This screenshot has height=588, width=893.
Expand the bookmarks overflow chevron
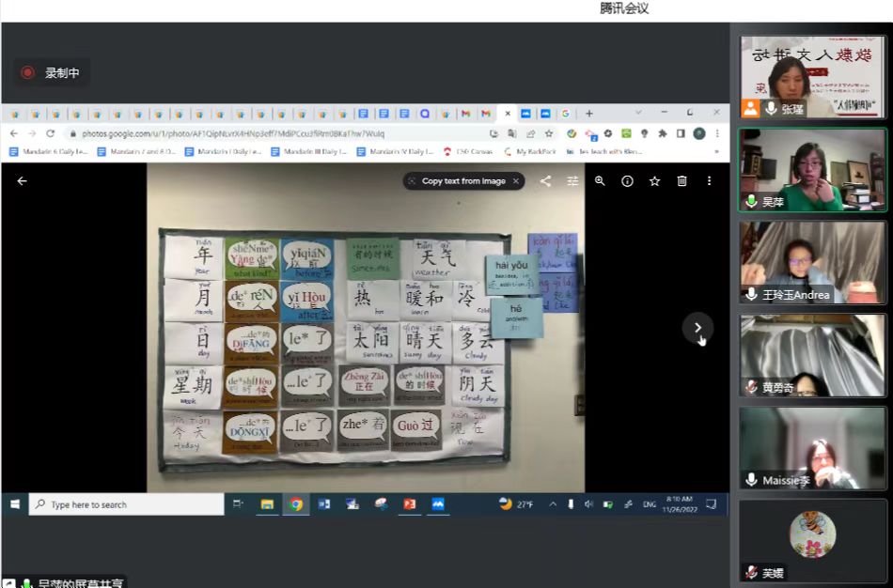pyautogui.click(x=716, y=151)
